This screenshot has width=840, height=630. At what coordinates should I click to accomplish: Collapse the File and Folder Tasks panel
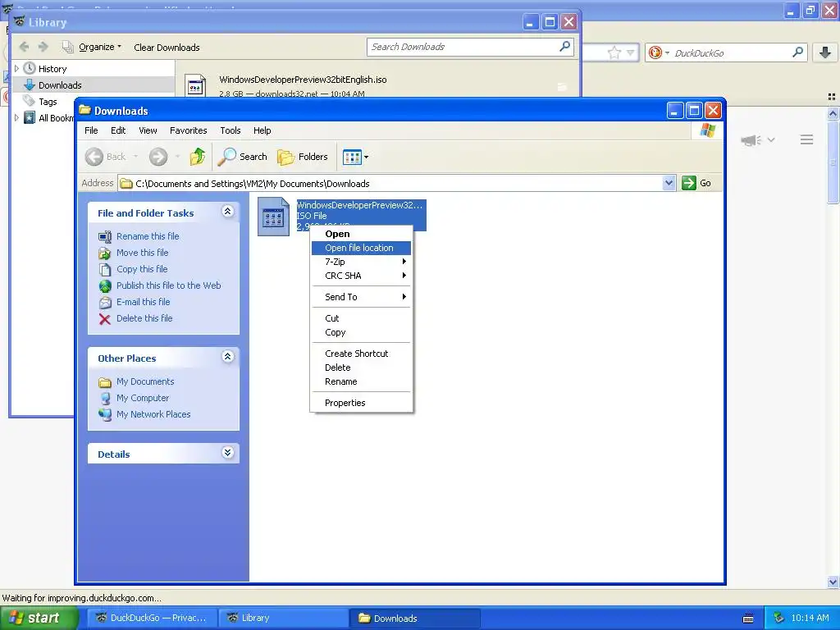228,211
